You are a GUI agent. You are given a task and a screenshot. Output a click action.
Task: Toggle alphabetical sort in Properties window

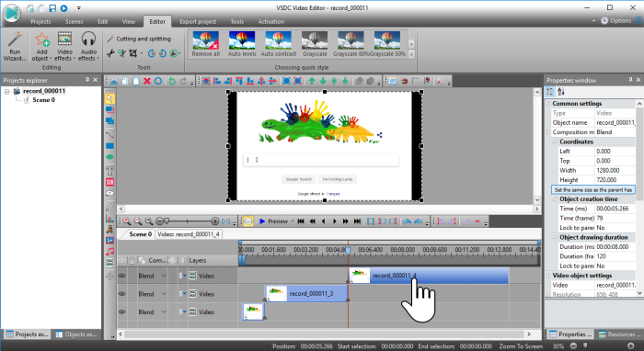pyautogui.click(x=561, y=92)
